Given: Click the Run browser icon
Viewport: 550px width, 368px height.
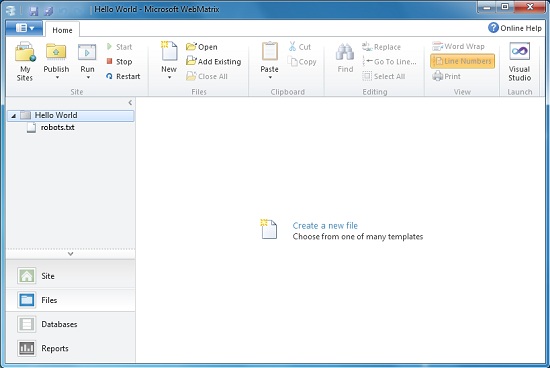Looking at the screenshot, I should pos(87,52).
